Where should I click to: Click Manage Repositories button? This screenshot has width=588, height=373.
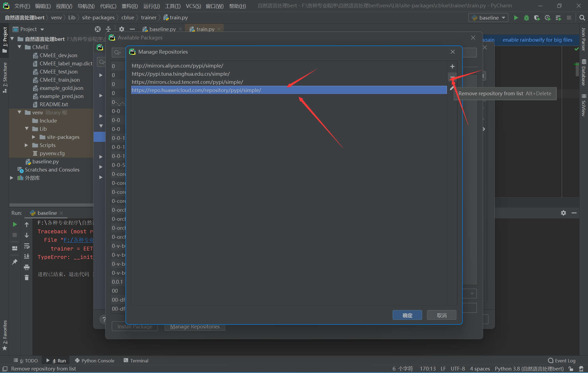[x=195, y=327]
